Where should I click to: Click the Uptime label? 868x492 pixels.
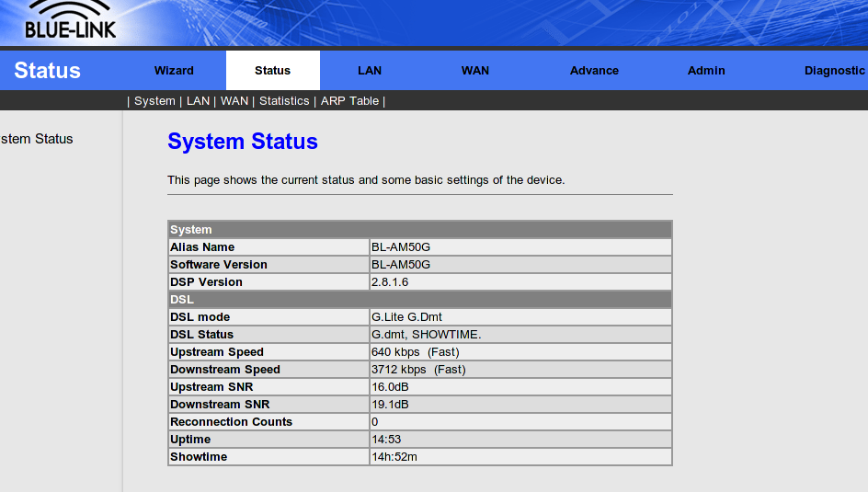coord(189,440)
